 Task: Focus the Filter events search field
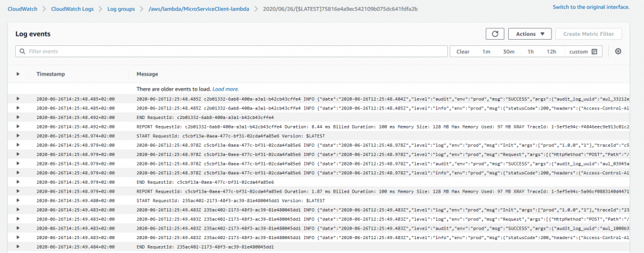(x=231, y=52)
